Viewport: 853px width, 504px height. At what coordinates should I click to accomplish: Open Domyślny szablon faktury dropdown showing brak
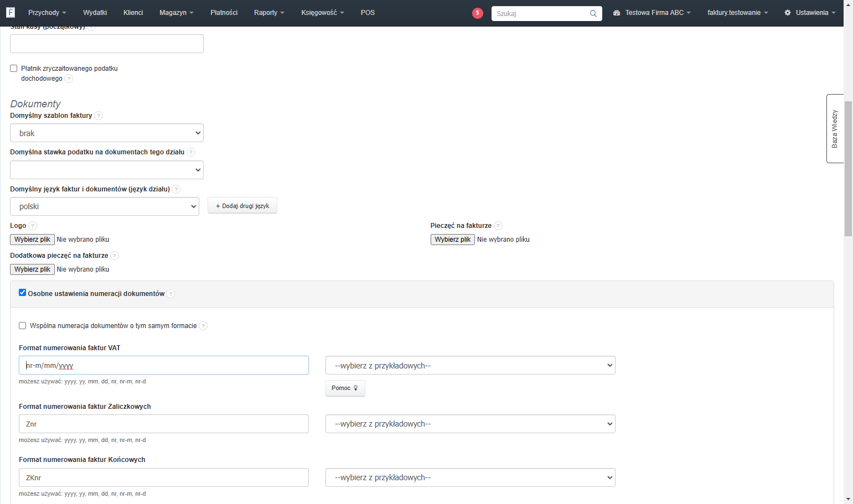click(x=107, y=133)
